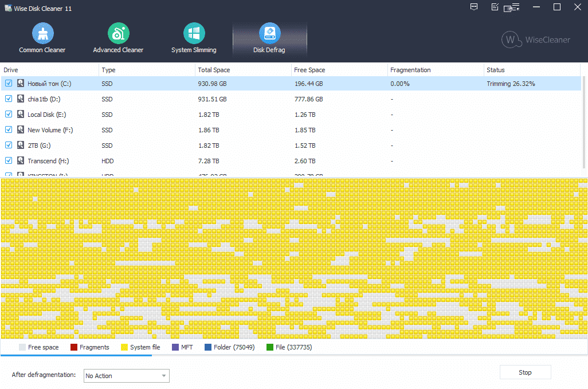Select the '777.86 GB' free space value
Screen dimensions: 588x389
coord(309,99)
